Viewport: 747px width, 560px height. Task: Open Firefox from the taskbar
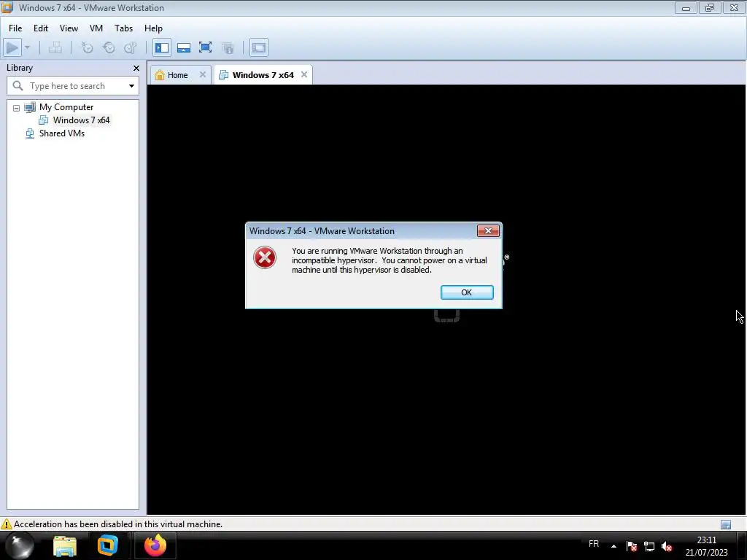(155, 545)
